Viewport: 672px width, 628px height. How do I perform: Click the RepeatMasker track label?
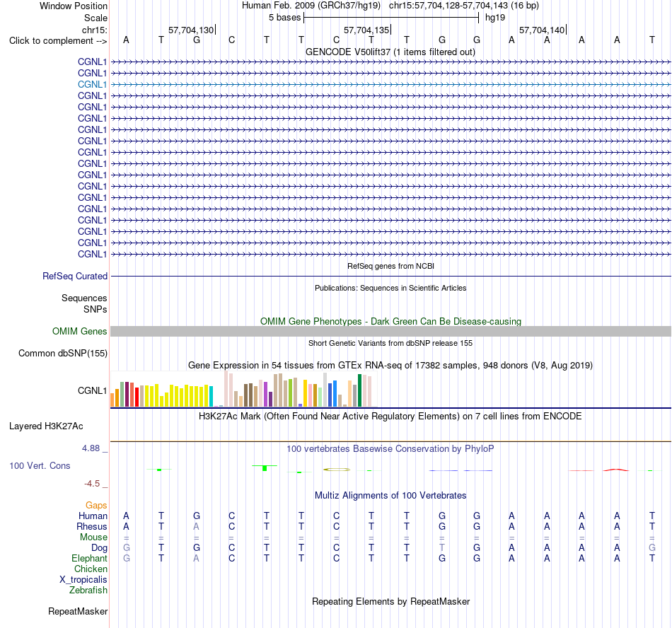(78, 611)
